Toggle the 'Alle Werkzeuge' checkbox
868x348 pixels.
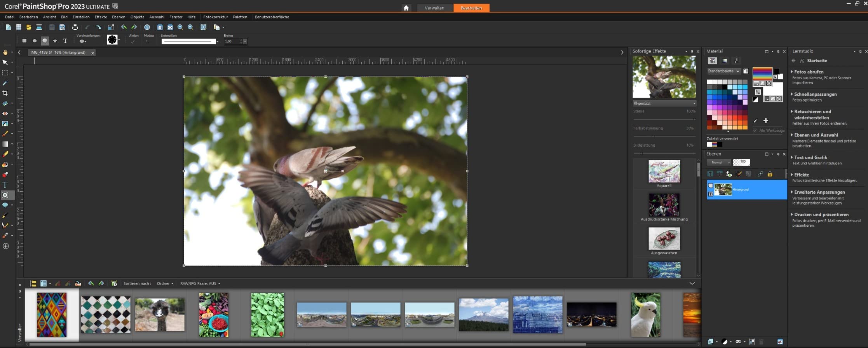pos(755,131)
